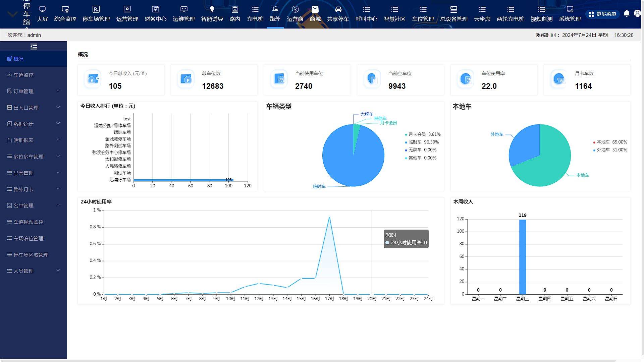Image resolution: width=644 pixels, height=362 pixels.
Task: Open 视频监测 video icon
Action: [x=541, y=9]
